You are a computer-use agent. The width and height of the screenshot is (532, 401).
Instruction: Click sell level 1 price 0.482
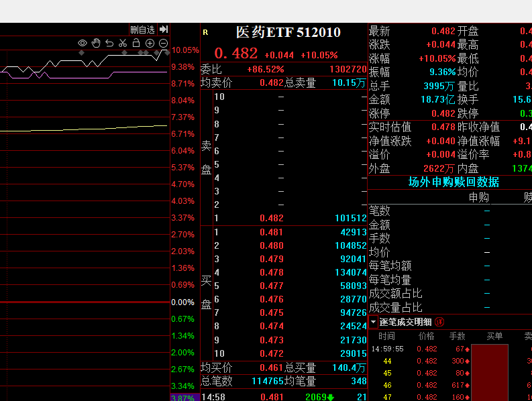(x=272, y=218)
